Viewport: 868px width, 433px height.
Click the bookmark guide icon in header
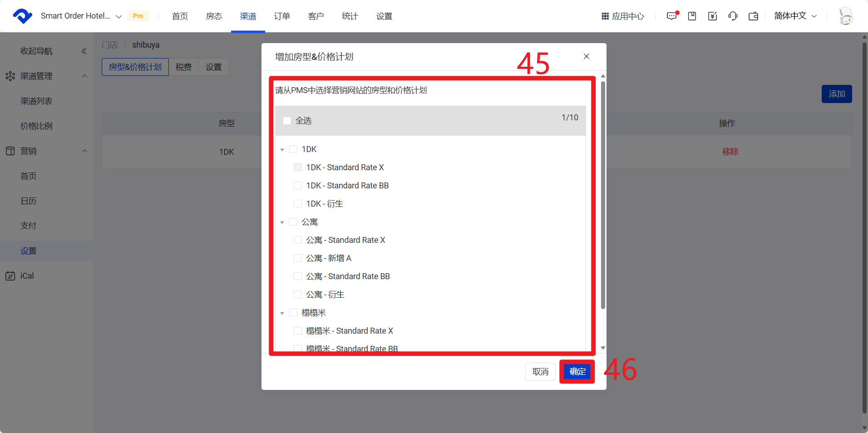tap(692, 16)
